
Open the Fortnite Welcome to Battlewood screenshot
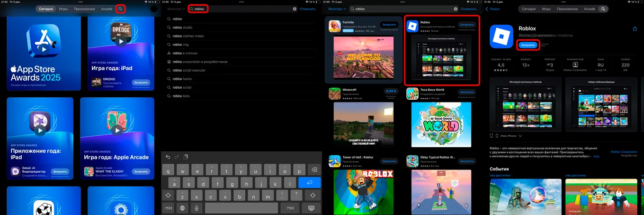click(363, 58)
